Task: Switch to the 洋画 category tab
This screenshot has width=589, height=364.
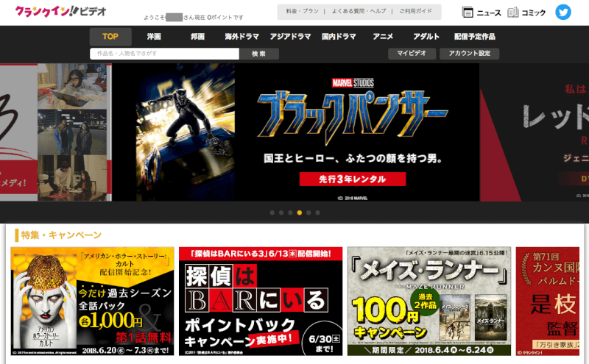Action: (x=154, y=37)
